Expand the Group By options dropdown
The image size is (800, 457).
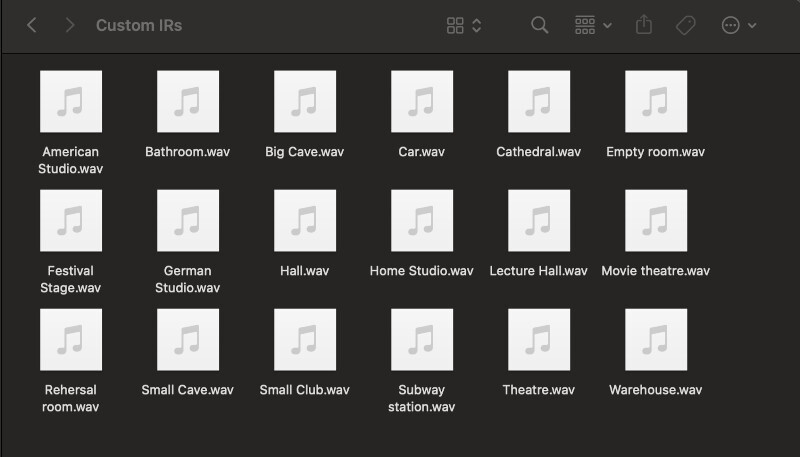coord(593,25)
